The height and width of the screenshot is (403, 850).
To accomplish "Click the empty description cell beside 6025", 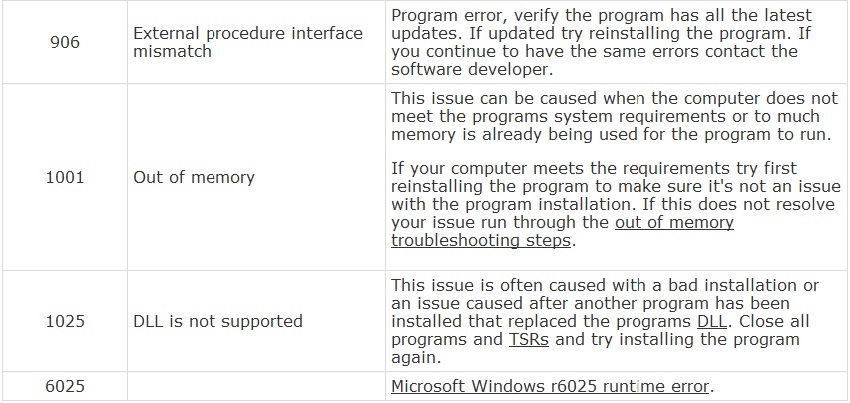I will point(256,386).
